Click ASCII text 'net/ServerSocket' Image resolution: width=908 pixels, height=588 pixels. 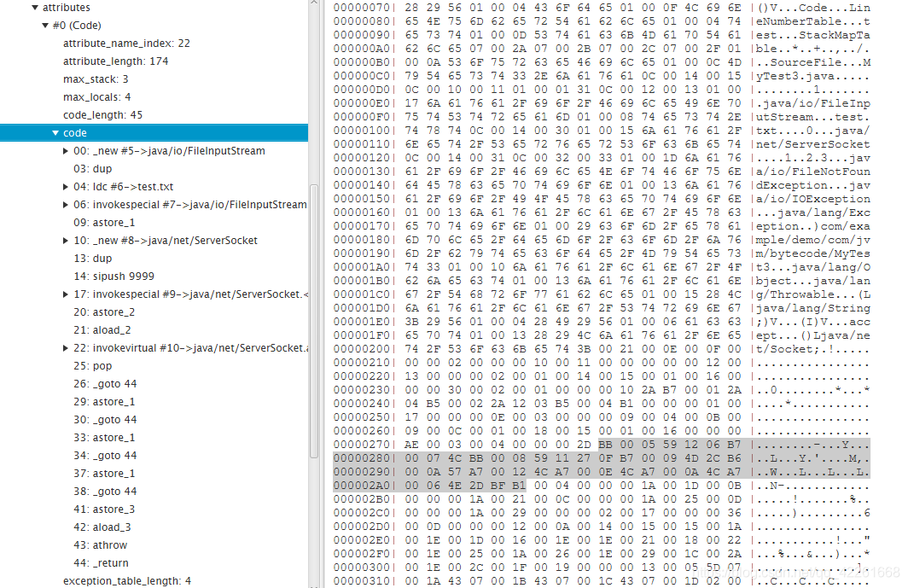coord(812,145)
